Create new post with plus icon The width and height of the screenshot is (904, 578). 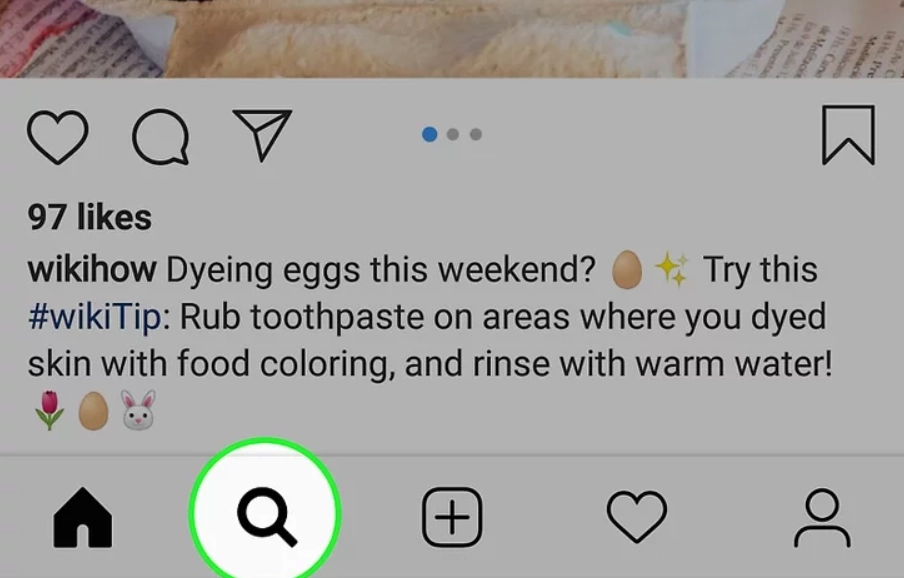coord(452,517)
